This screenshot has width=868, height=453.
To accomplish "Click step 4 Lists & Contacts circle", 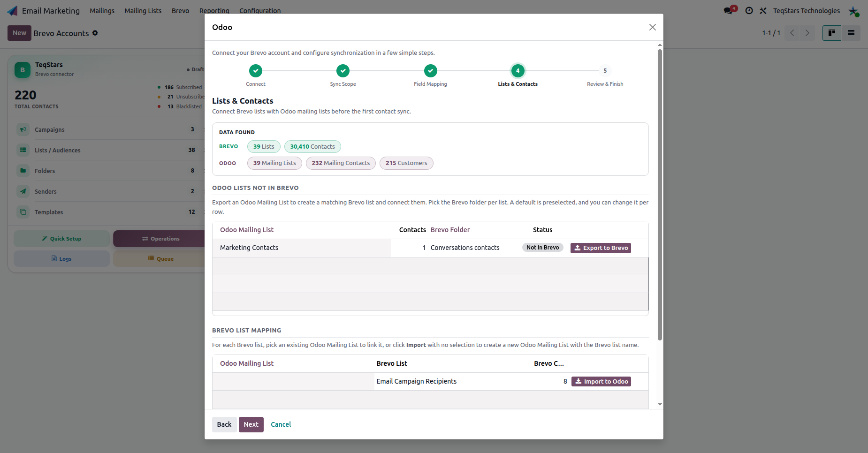I will 518,71.
